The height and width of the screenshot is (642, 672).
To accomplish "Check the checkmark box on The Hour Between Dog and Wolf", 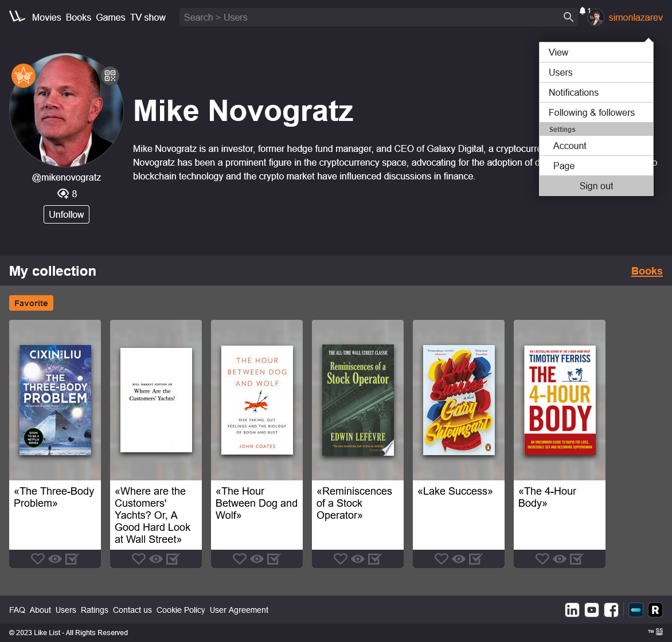I will click(274, 559).
